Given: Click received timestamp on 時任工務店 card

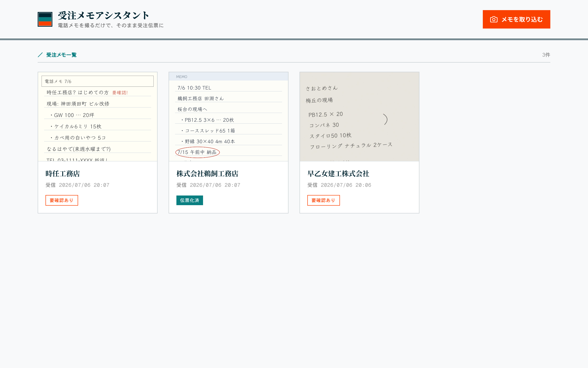Looking at the screenshot, I should point(77,185).
